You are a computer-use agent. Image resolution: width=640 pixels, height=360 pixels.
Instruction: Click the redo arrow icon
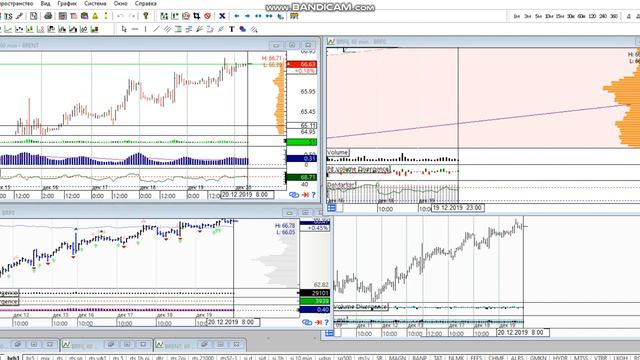(x=131, y=16)
